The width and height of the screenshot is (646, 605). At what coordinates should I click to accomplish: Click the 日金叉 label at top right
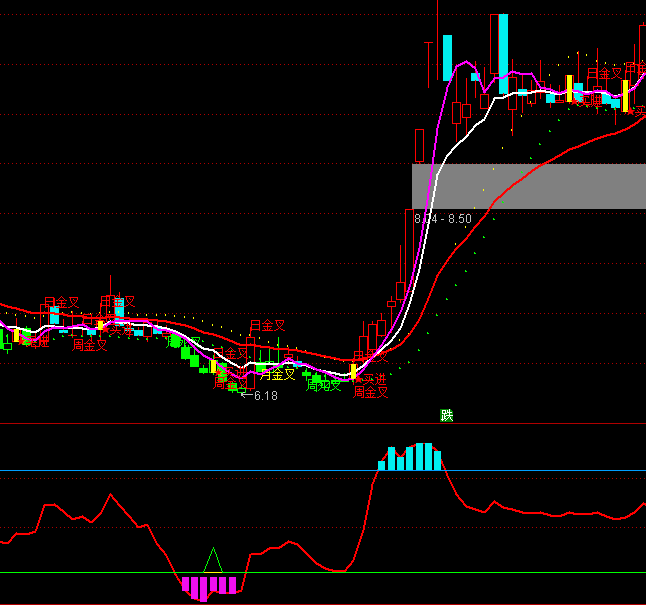coord(604,73)
